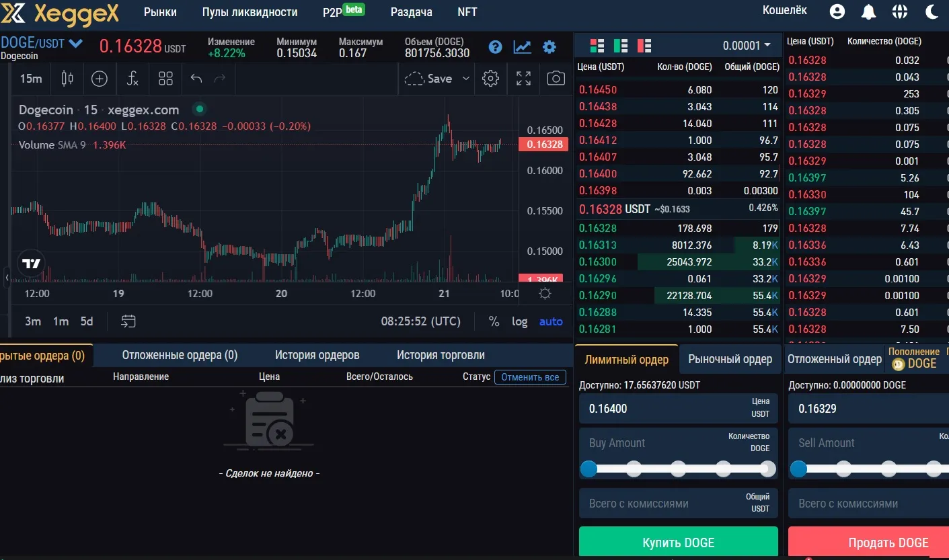Click the Отменить все button
This screenshot has height=560, width=949.
tap(530, 377)
